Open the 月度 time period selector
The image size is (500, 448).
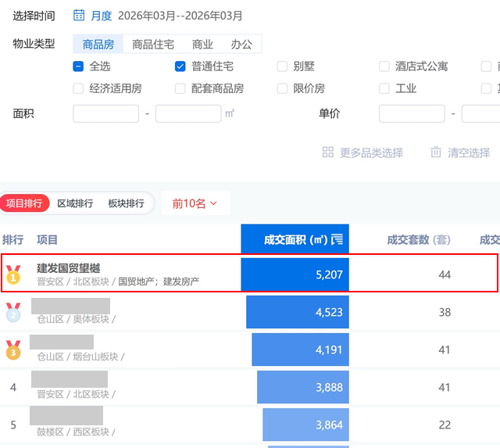click(102, 16)
